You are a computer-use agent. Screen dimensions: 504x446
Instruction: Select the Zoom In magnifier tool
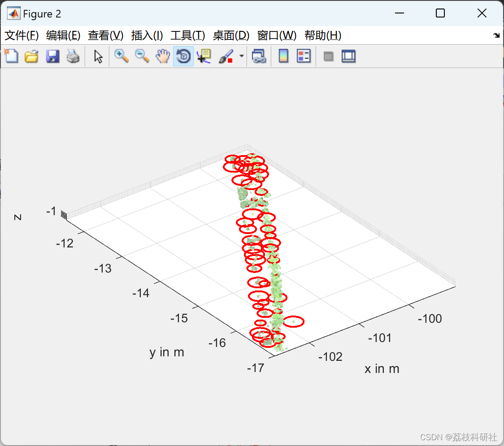[x=121, y=56]
